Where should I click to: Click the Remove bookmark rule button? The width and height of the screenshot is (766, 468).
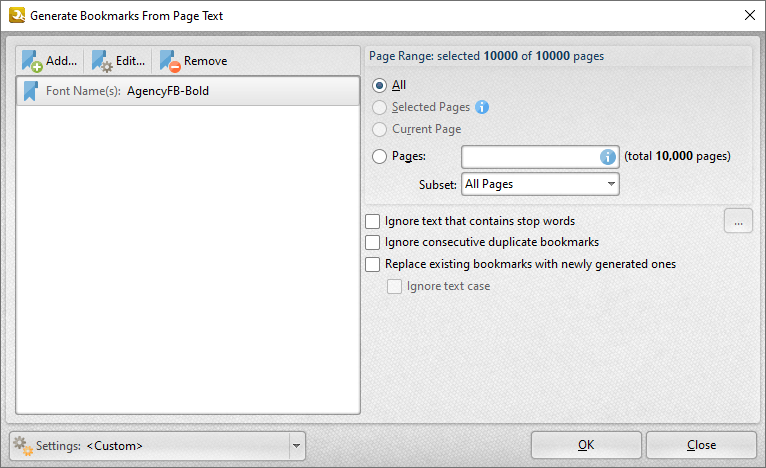(193, 61)
